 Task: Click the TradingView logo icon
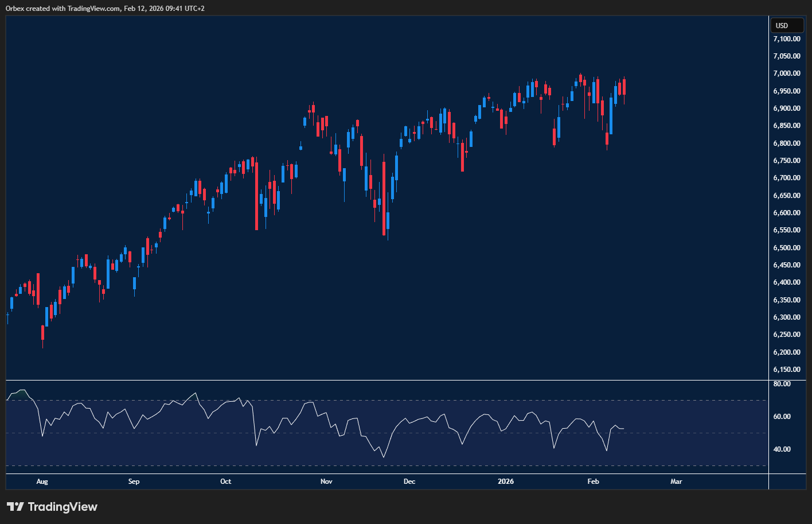(15, 507)
